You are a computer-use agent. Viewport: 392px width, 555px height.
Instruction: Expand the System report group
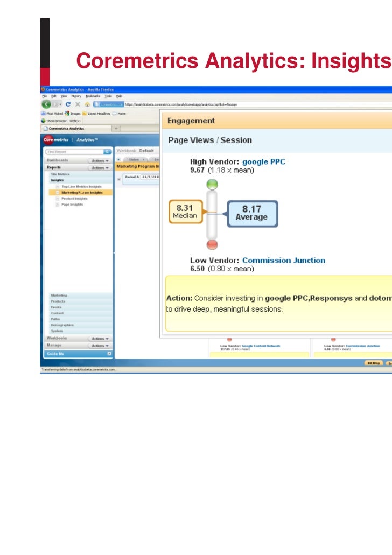tap(81, 331)
